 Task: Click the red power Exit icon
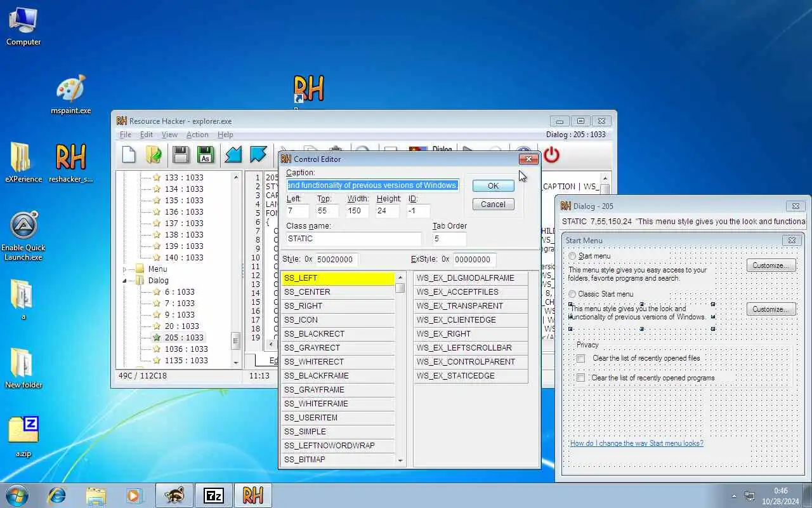(551, 155)
